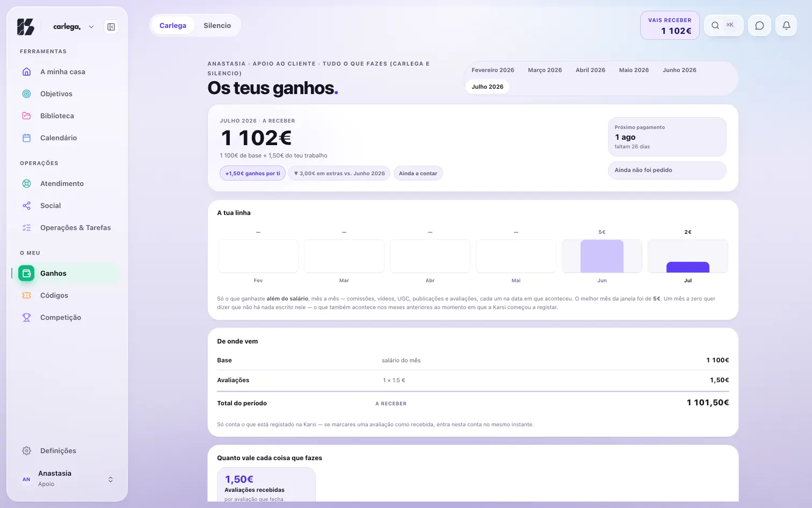Viewport: 812px width, 508px height.
Task: Click the AN avatar badge
Action: pos(26,480)
